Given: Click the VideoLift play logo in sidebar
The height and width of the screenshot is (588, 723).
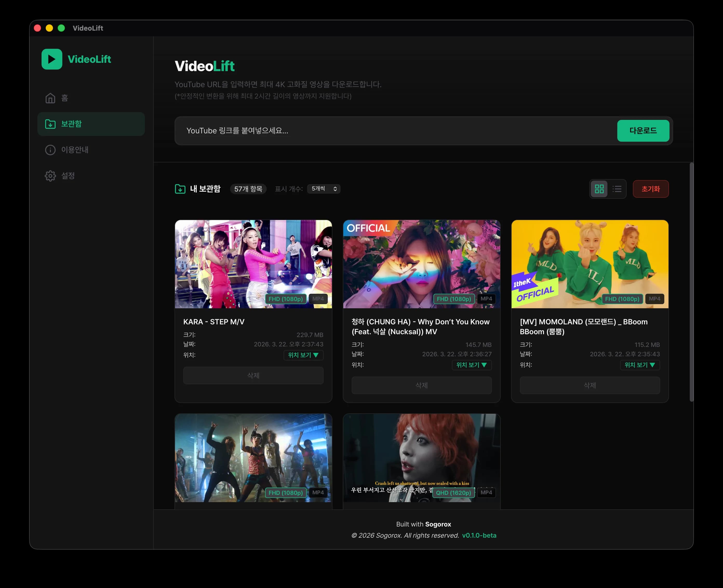Looking at the screenshot, I should point(52,59).
